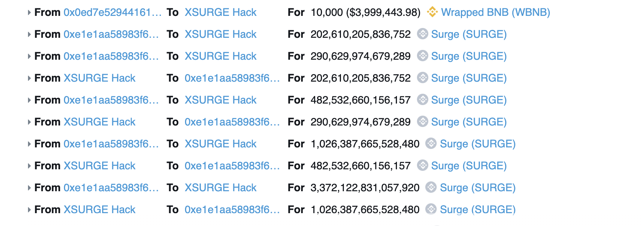Click Surge icon for 290,629,974,679,289 sent from XSURGE Hack
This screenshot has width=644, height=226.
coord(422,122)
